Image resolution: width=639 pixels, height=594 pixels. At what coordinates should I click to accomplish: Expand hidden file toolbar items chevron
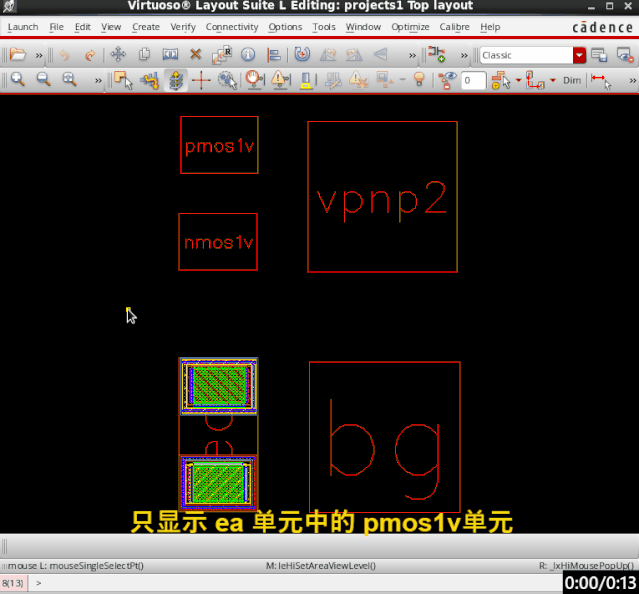[x=39, y=55]
